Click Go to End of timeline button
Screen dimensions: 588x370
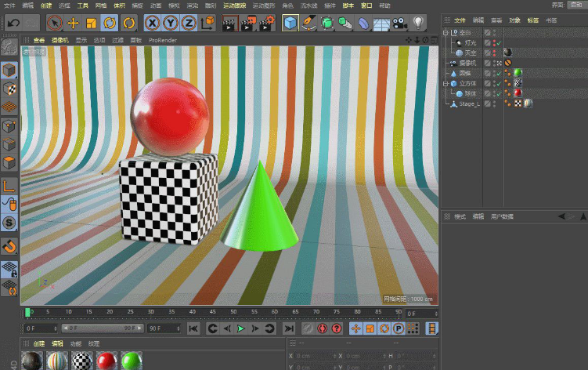coord(289,328)
